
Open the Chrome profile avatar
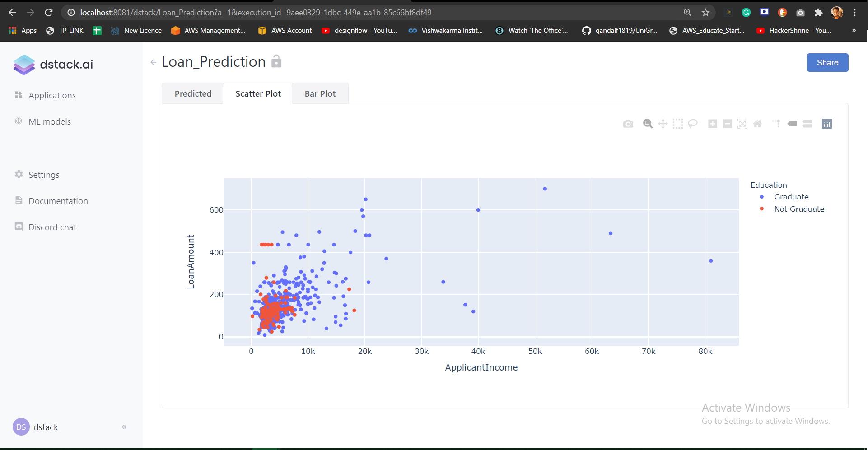pyautogui.click(x=837, y=13)
